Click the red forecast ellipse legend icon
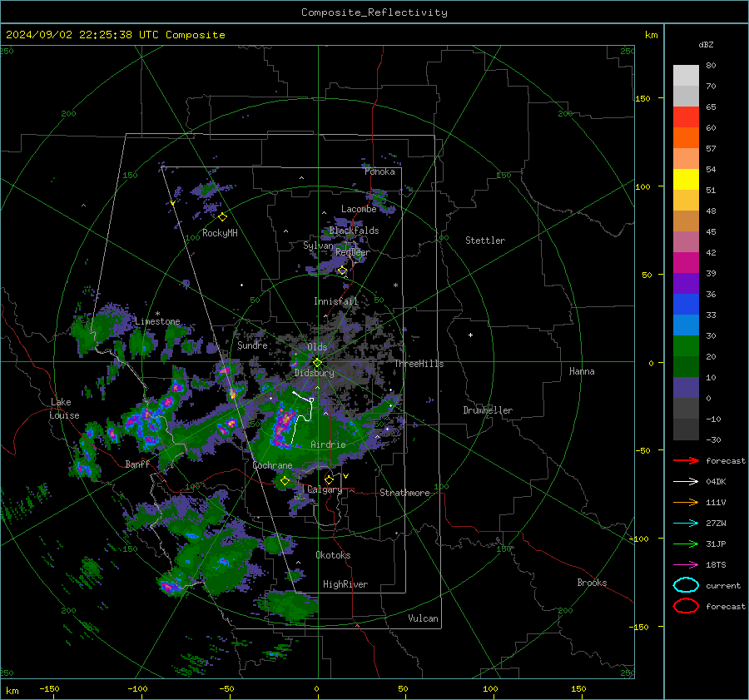The image size is (749, 700). (x=686, y=606)
